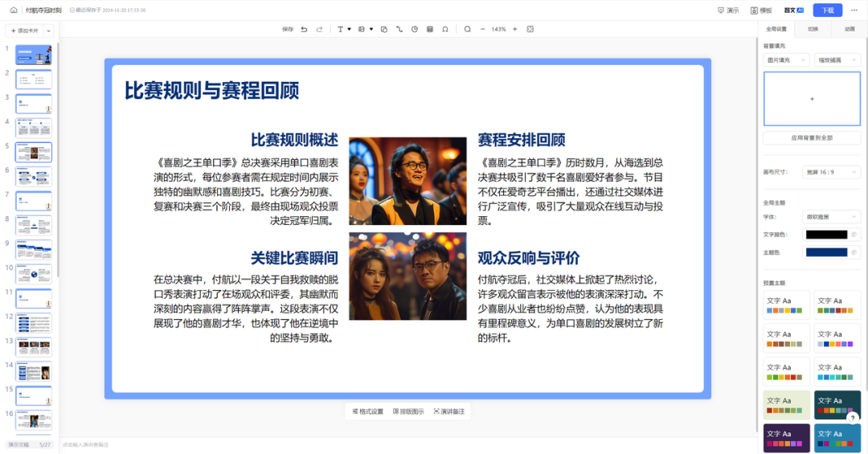The image size is (868, 454).
Task: Open the 图片填充 fill type dropdown
Action: coord(786,59)
